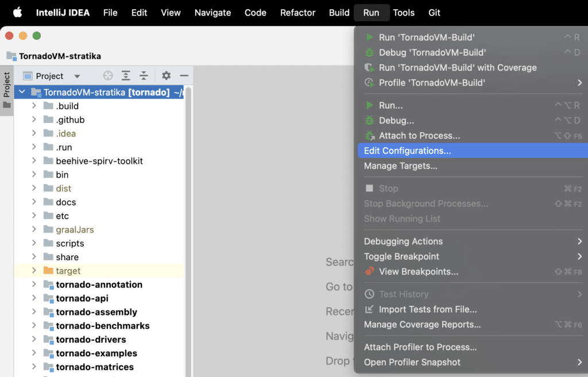Click the View Breakpoints red icon

point(370,271)
